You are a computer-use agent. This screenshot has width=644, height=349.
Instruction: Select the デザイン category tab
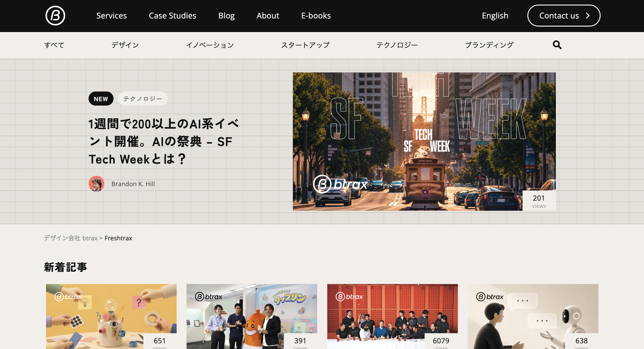tap(125, 45)
